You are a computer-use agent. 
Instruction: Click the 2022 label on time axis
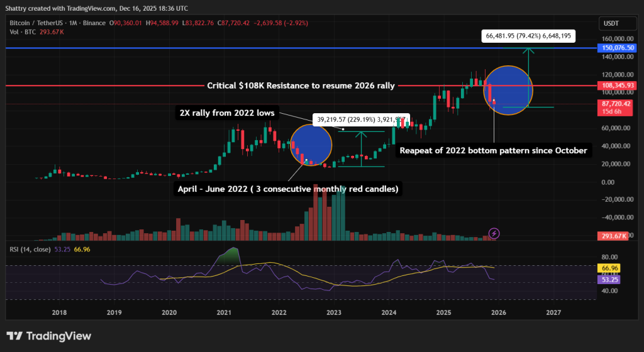(279, 312)
